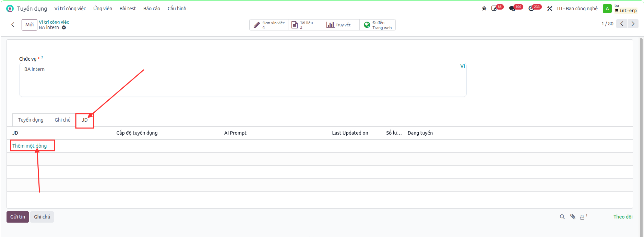Click the wrench tools icon
644x237 pixels.
(550, 9)
